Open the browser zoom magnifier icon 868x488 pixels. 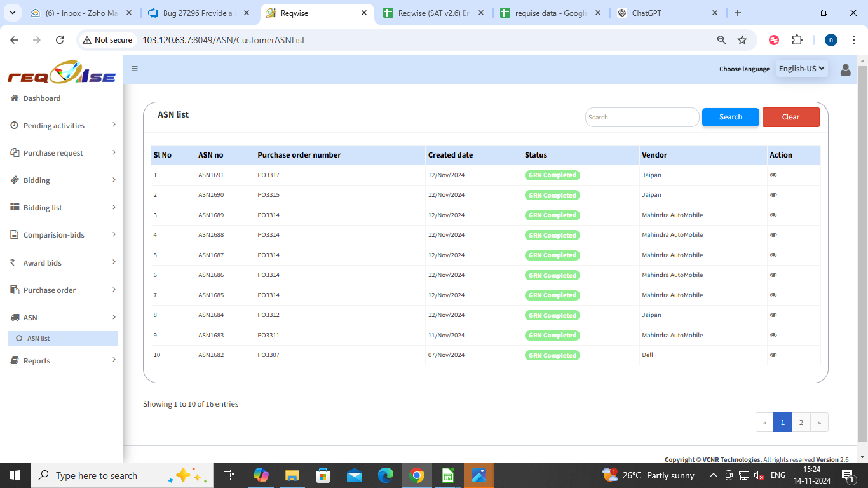tap(721, 40)
